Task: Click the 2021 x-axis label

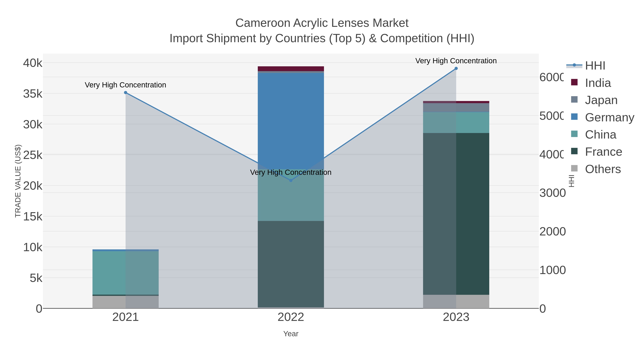Action: point(126,317)
